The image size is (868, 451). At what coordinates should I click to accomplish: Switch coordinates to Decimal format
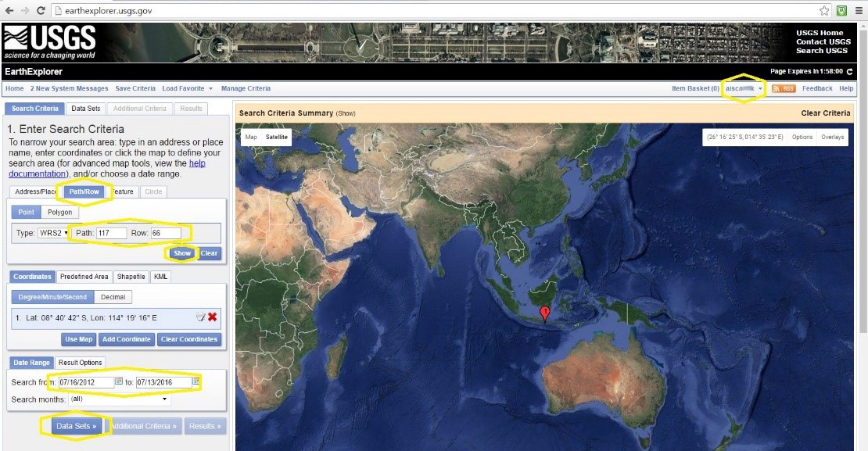tap(113, 296)
